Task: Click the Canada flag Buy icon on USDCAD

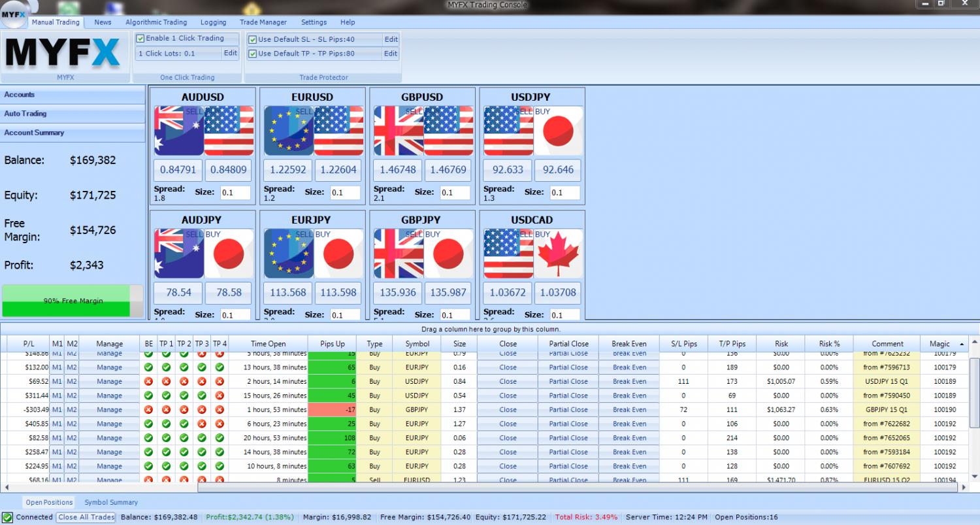Action: coord(559,254)
